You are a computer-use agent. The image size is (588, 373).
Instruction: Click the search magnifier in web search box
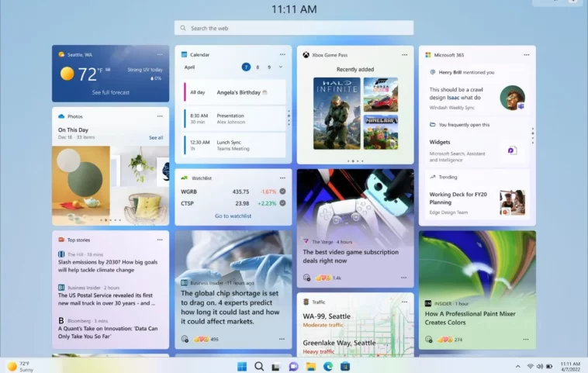(183, 28)
